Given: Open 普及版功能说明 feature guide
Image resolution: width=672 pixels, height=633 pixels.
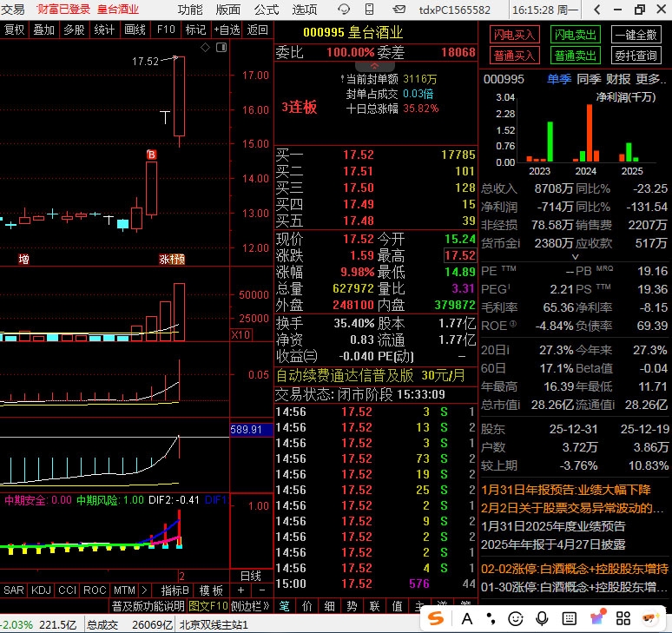Looking at the screenshot, I should [x=148, y=606].
